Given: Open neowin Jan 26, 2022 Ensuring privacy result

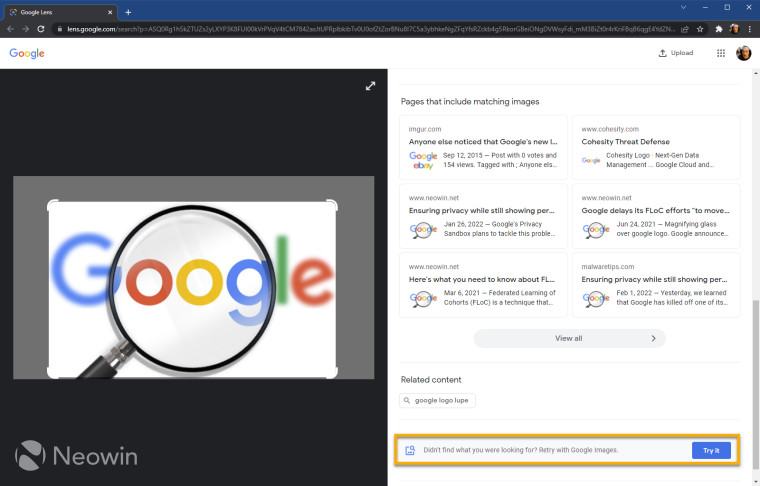Looking at the screenshot, I should (x=483, y=216).
